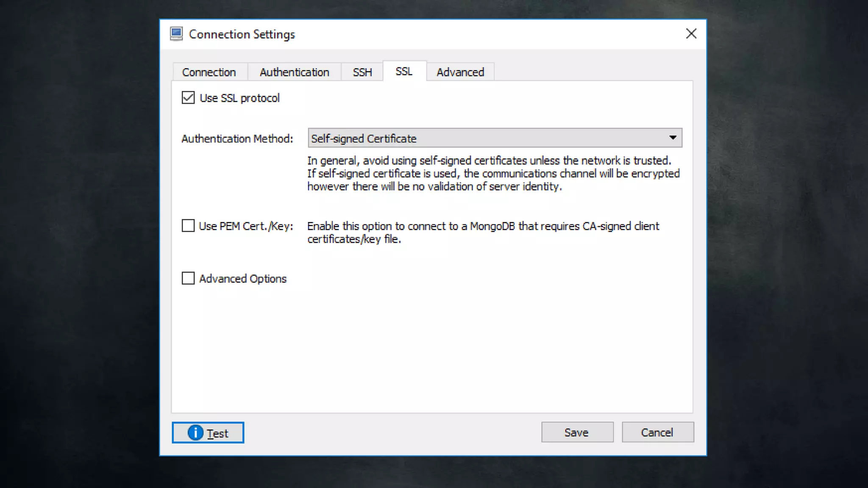
Task: Click the Authentication Method label
Action: click(237, 139)
